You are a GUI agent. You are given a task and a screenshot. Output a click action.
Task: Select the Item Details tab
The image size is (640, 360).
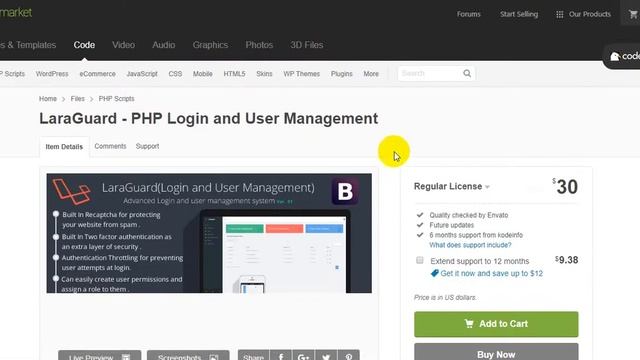coord(64,147)
